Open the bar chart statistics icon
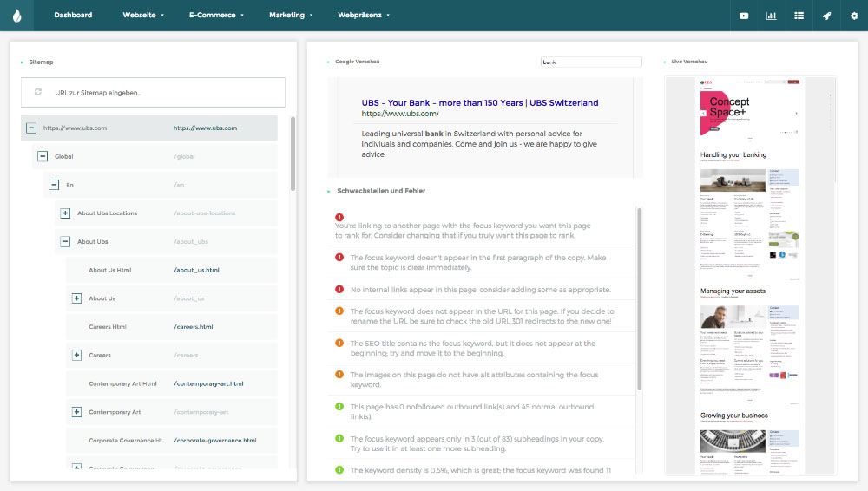Viewport: 868px width, 491px height. pos(771,16)
